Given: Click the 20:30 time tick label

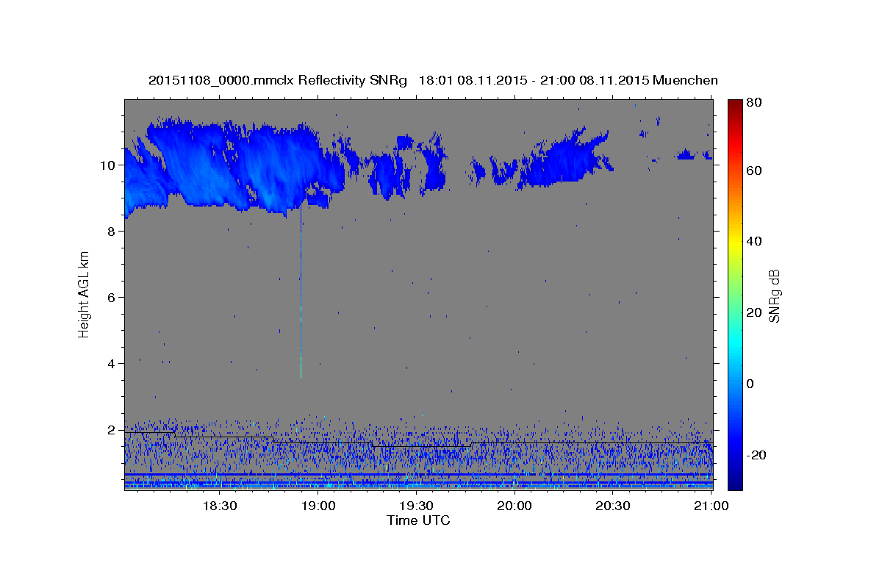Looking at the screenshot, I should (x=613, y=506).
